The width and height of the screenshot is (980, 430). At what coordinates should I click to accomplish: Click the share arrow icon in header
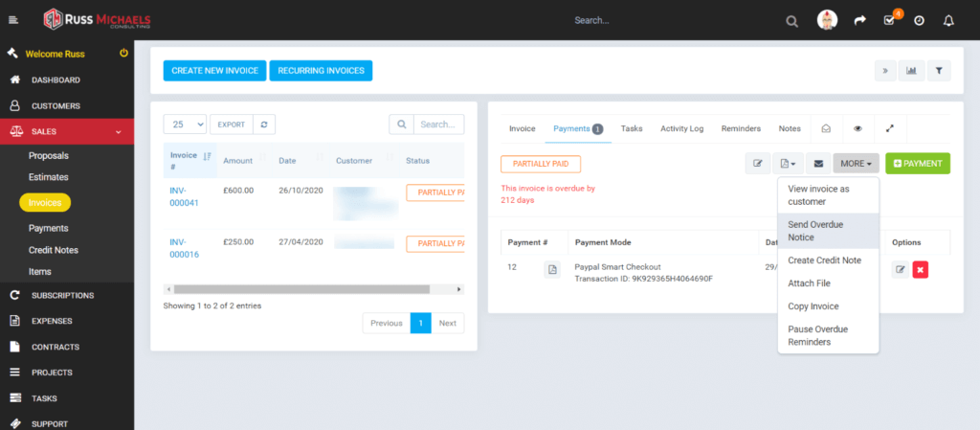860,21
